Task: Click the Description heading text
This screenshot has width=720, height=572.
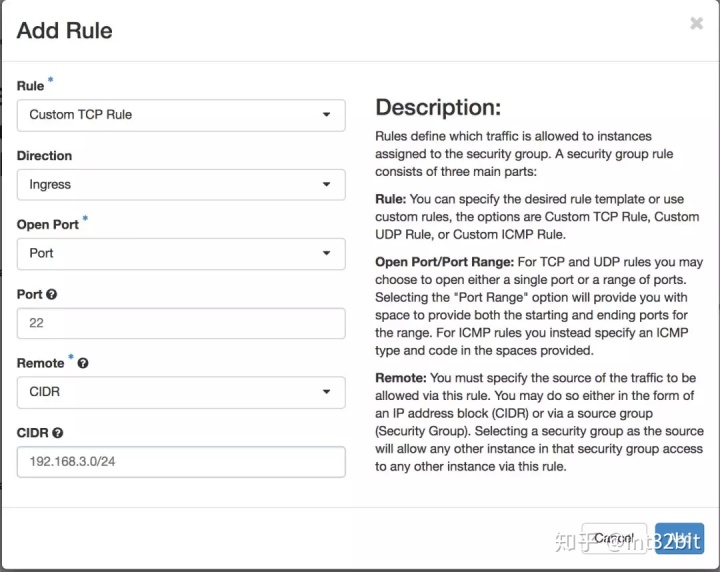Action: pos(438,108)
